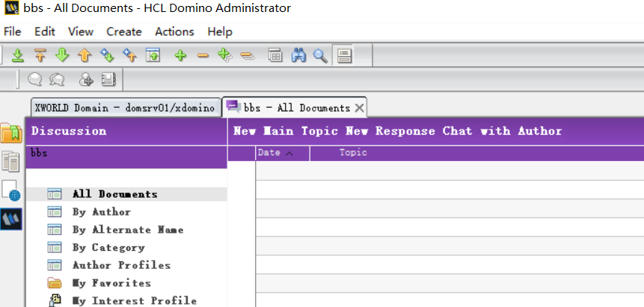Switch to XWORLD Domain tab
This screenshot has width=644, height=307.
[x=126, y=108]
